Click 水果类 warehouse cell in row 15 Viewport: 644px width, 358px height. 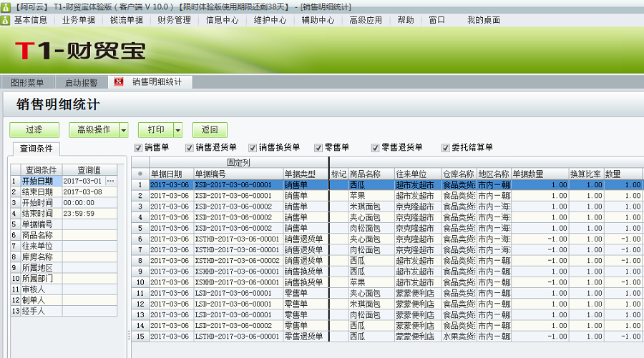(459, 337)
